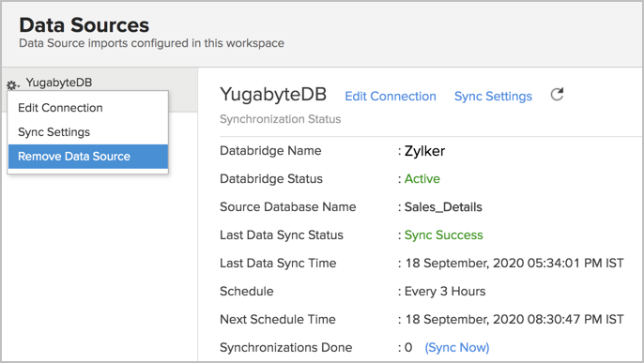Click the Synchronization Status subtitle
The height and width of the screenshot is (363, 644).
point(280,119)
